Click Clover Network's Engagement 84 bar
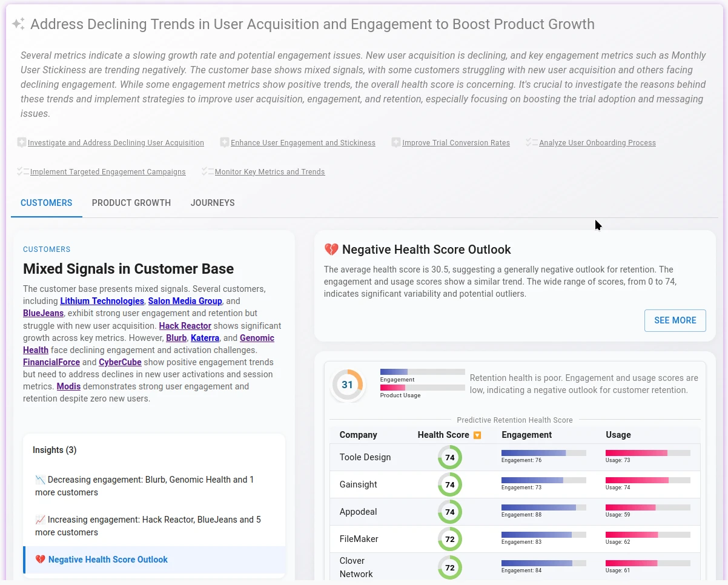This screenshot has height=585, width=728. [544, 563]
